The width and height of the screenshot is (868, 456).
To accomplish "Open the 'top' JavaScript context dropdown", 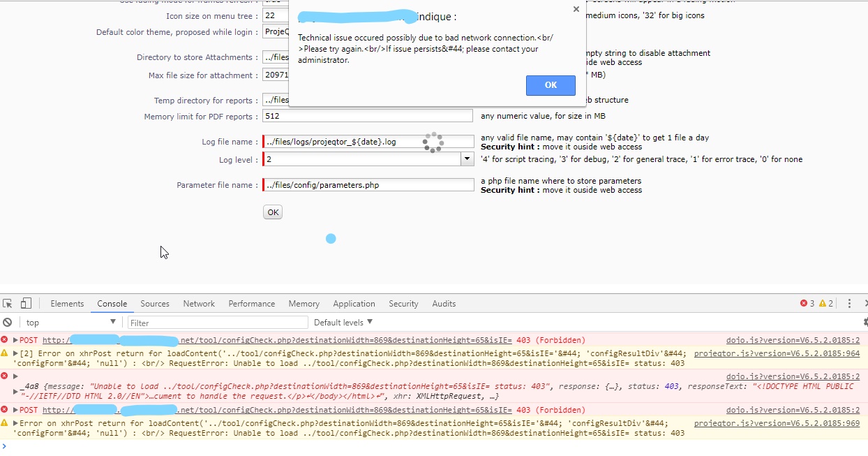I will (70, 323).
